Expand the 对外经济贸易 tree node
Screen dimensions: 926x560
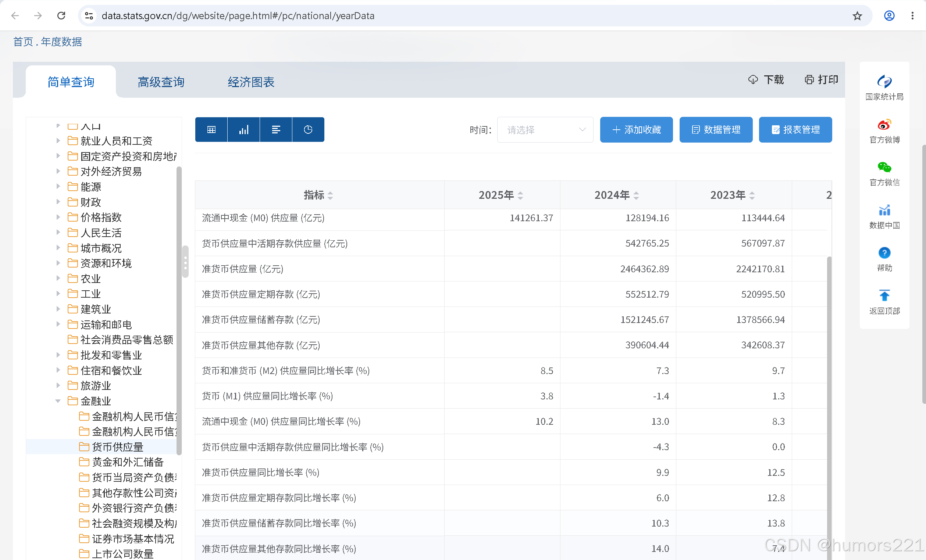pos(58,171)
